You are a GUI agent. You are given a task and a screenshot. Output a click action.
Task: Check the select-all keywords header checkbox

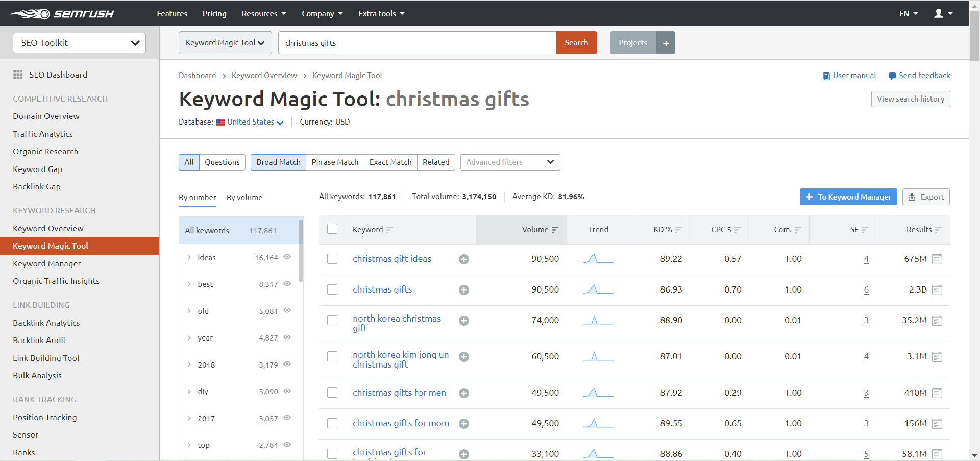pyautogui.click(x=332, y=229)
